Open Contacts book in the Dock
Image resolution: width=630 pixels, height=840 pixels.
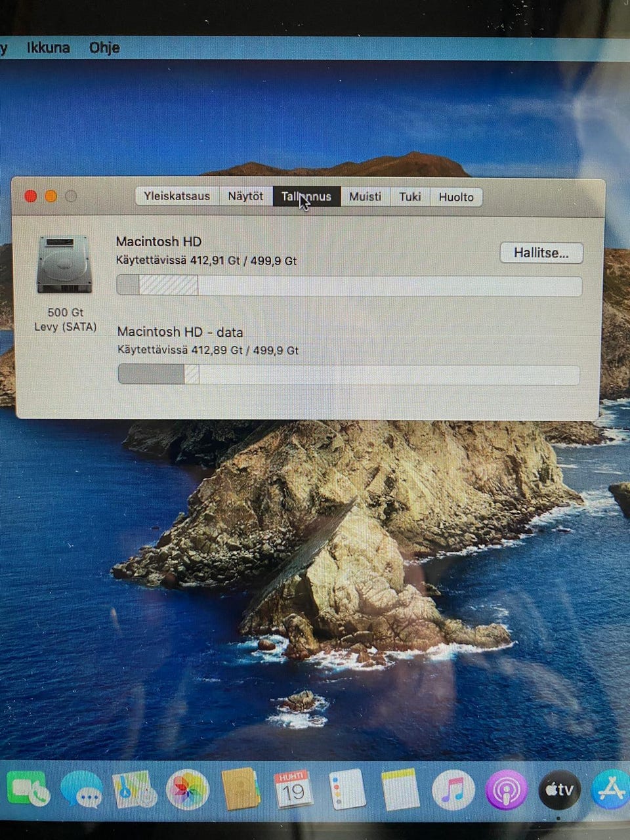click(x=241, y=789)
